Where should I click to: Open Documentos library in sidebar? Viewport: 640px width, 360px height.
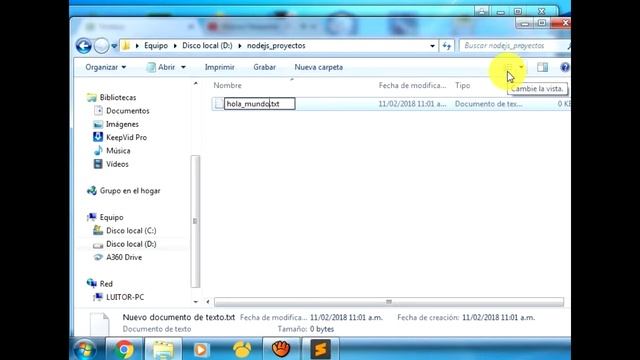pos(128,111)
